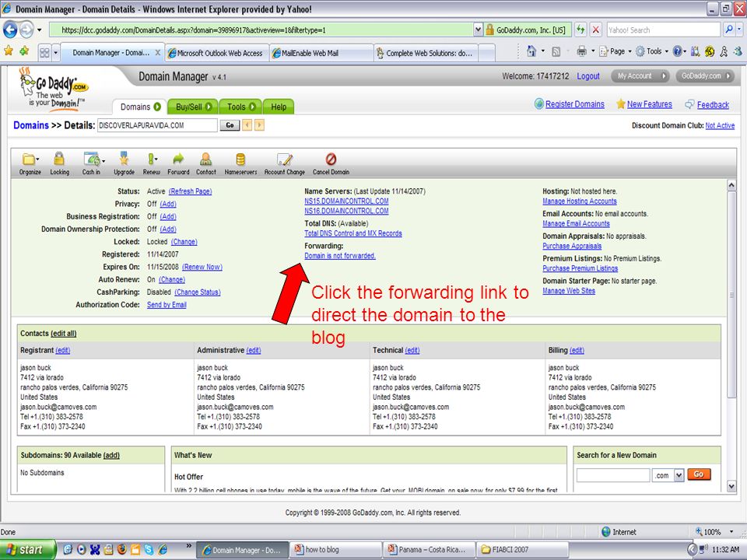Edit the Registrant contact via edit link

pyautogui.click(x=62, y=351)
